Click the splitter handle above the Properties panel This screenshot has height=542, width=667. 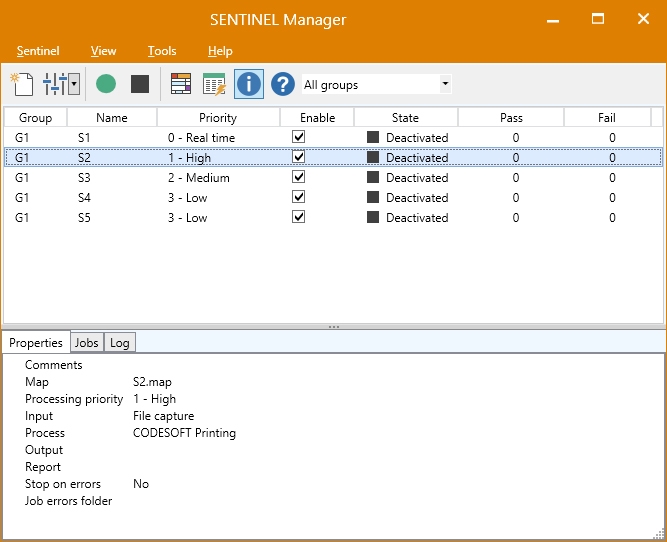coord(333,327)
